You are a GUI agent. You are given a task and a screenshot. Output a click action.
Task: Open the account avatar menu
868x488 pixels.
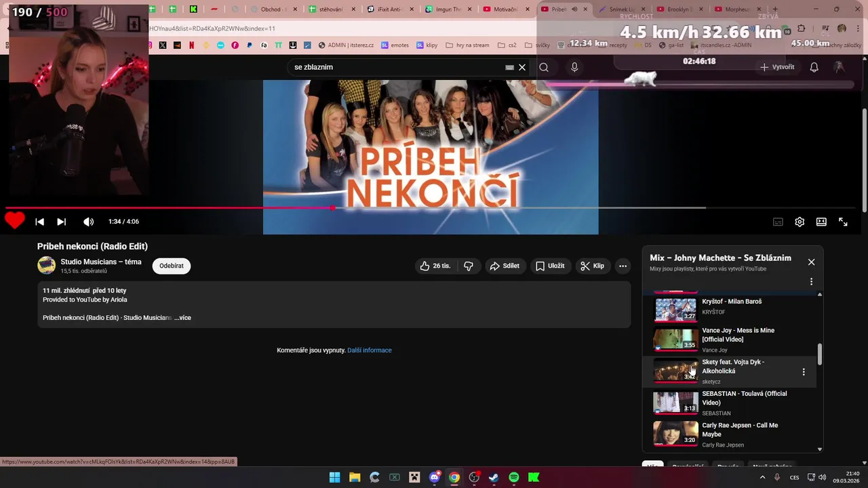tap(840, 67)
